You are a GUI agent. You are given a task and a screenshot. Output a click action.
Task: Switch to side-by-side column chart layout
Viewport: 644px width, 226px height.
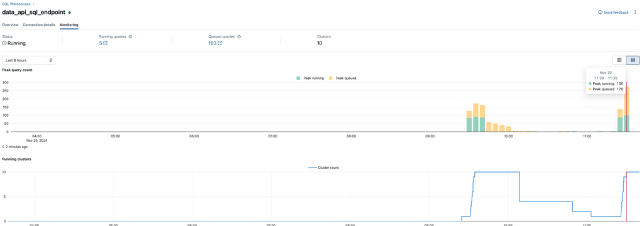619,60
